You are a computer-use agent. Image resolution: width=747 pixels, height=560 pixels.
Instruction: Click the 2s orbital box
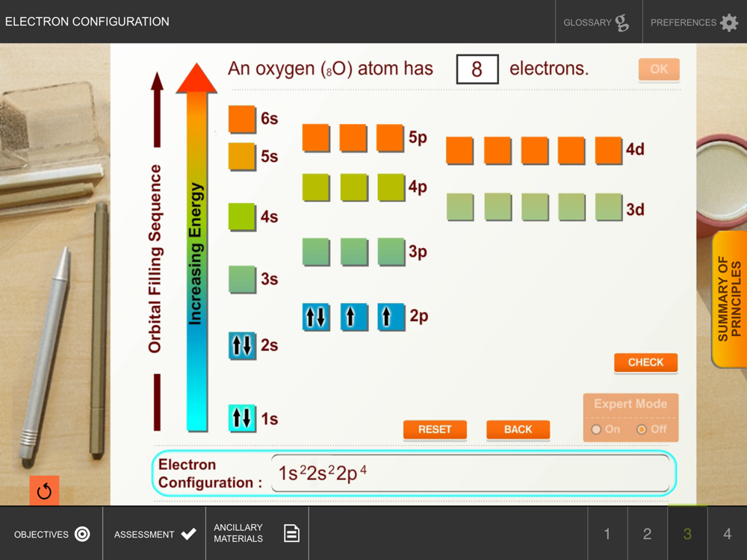pyautogui.click(x=242, y=345)
